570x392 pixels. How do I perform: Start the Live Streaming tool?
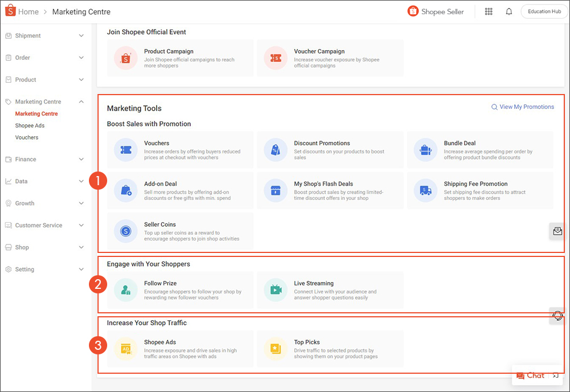tap(331, 289)
